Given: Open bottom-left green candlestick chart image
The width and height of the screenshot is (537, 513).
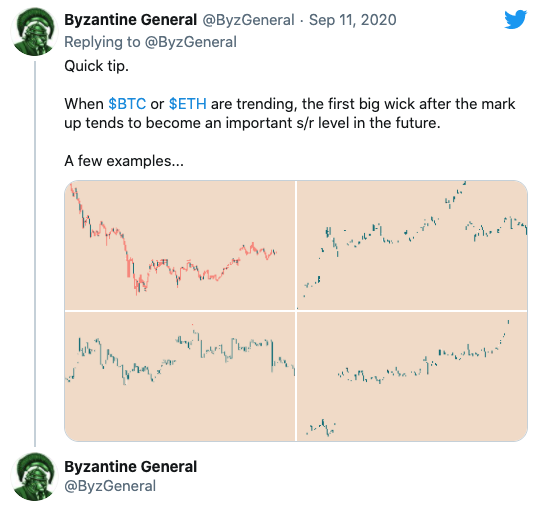Looking at the screenshot, I should (180, 376).
